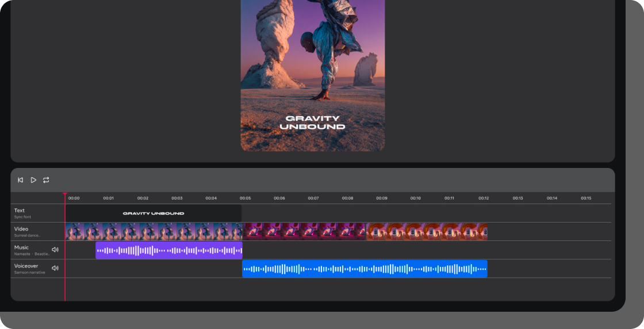Click the 00:08 mark on the ruler
The image size is (644, 329).
pos(347,198)
